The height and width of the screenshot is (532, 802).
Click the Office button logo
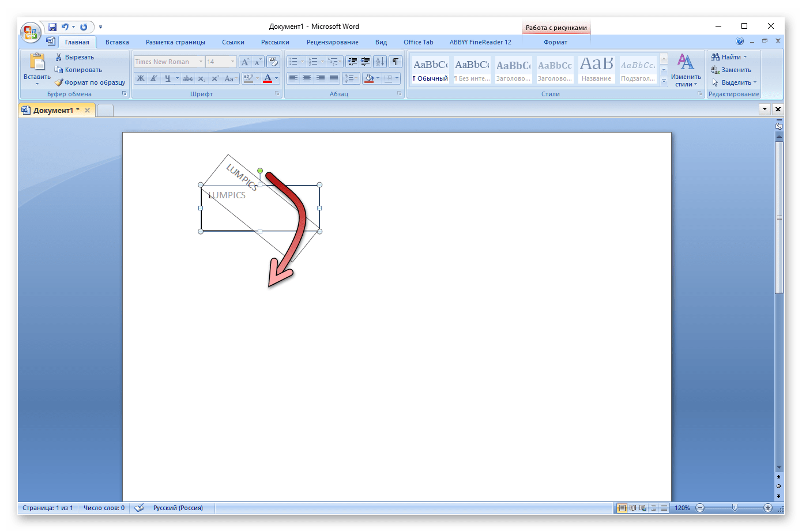pos(30,33)
